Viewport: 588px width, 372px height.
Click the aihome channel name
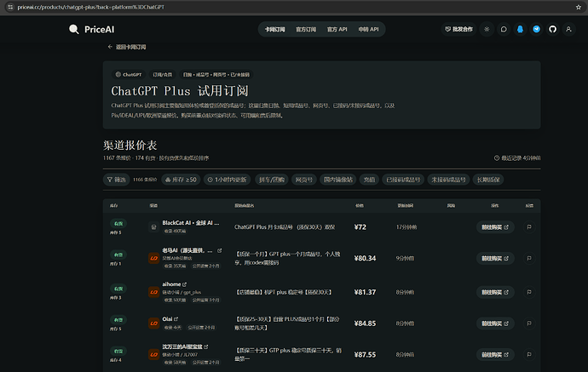click(x=171, y=284)
